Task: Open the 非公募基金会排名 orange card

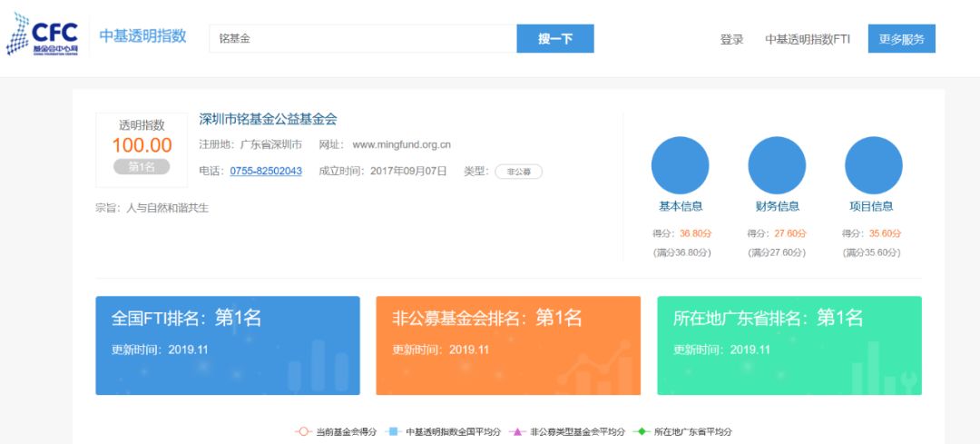Action: (x=508, y=345)
